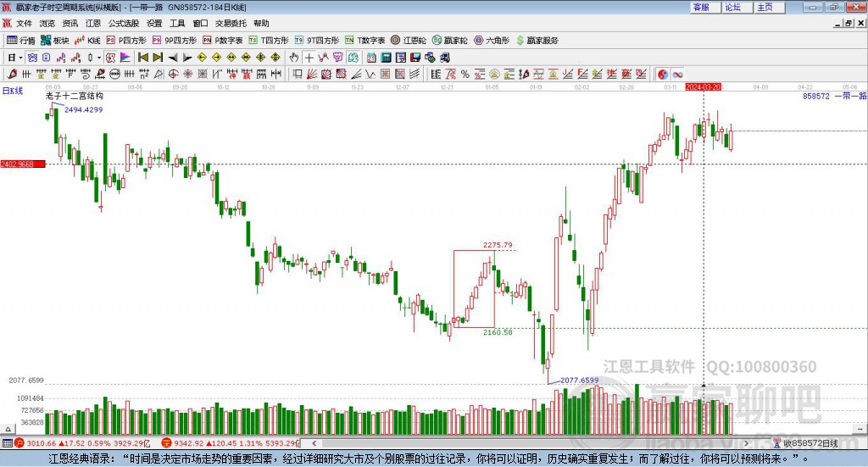
Task: Click the 2024-03-20 red date marker
Action: click(x=703, y=86)
